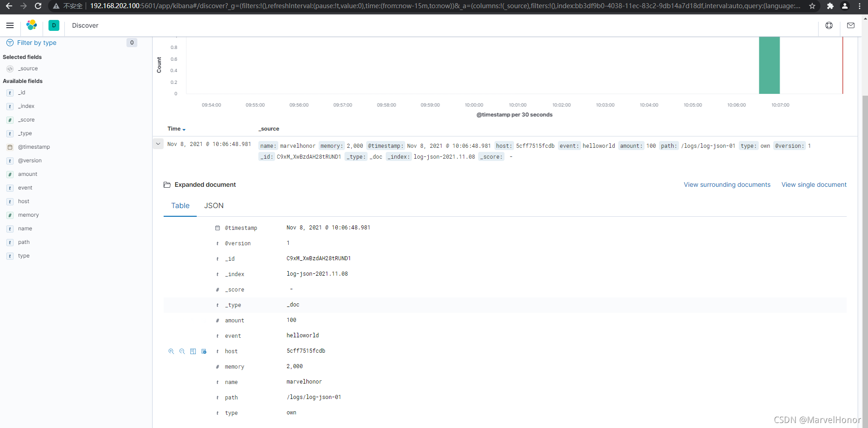Filter for field present using the filter icon
This screenshot has width=868, height=428.
point(204,351)
